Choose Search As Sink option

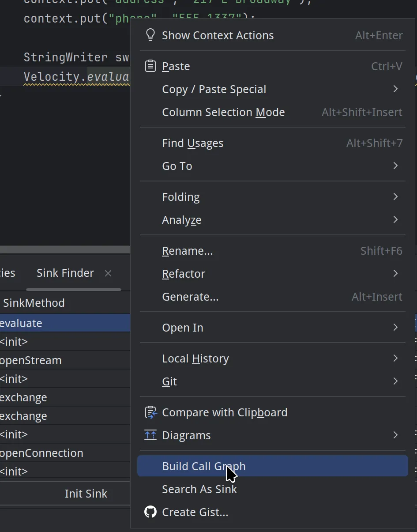(199, 489)
